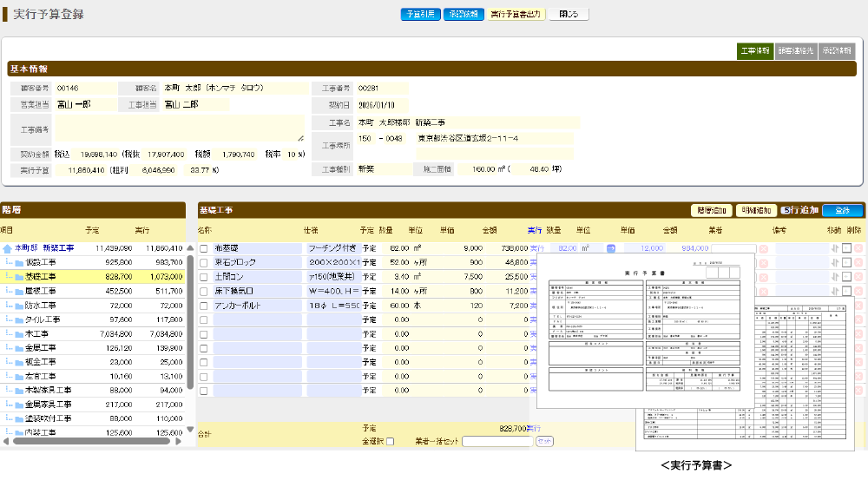Screen dimensions: 868x487
Task: Open the 仮設工事 folder icon
Action: point(19,263)
